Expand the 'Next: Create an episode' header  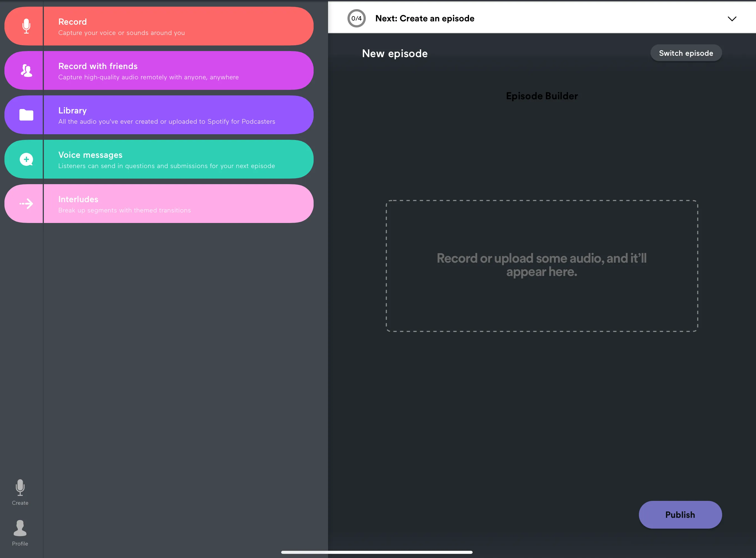(424, 19)
